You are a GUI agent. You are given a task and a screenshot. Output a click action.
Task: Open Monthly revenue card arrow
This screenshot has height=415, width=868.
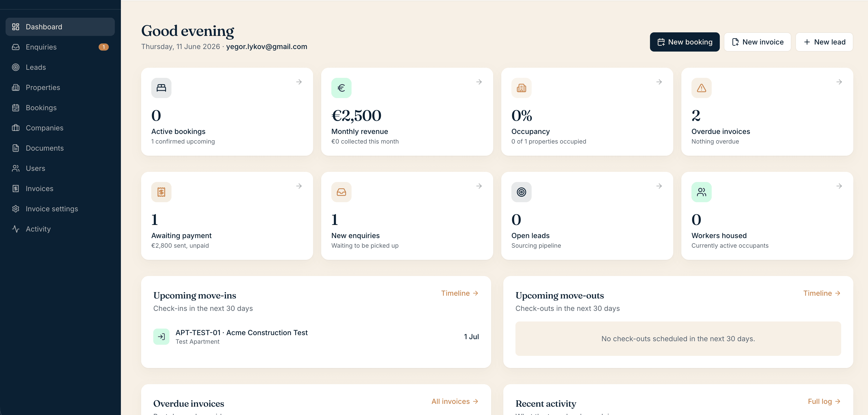(479, 82)
